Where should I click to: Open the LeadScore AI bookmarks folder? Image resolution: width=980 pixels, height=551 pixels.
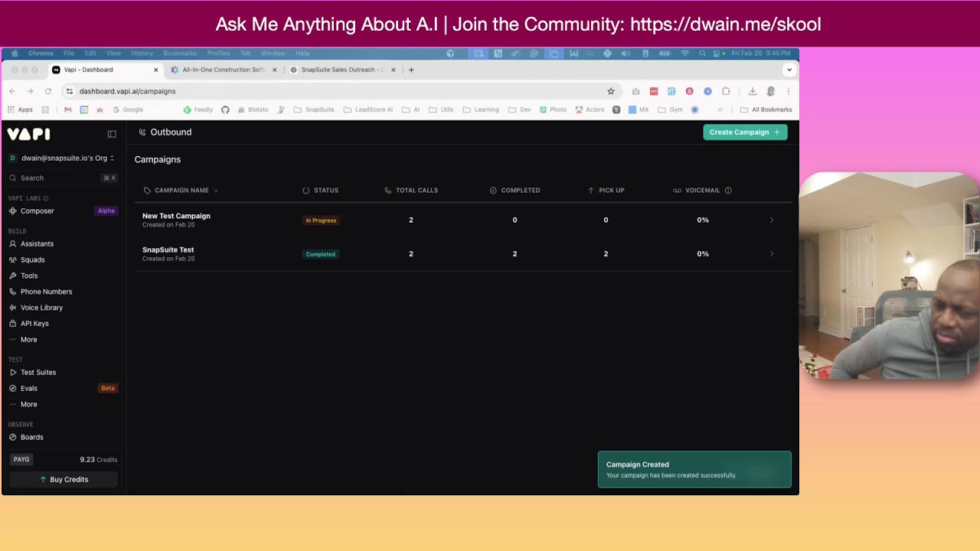click(x=368, y=109)
